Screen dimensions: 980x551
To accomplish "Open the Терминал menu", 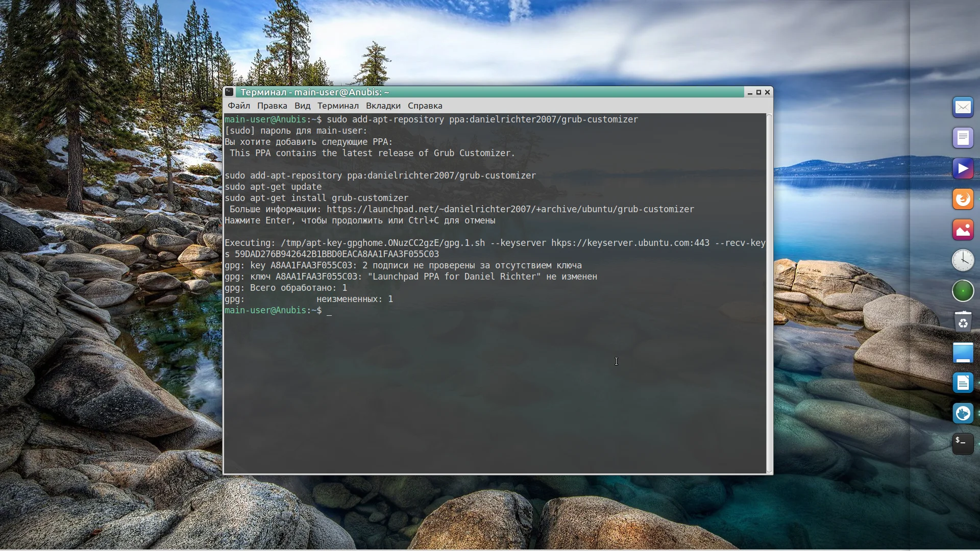I will (337, 106).
